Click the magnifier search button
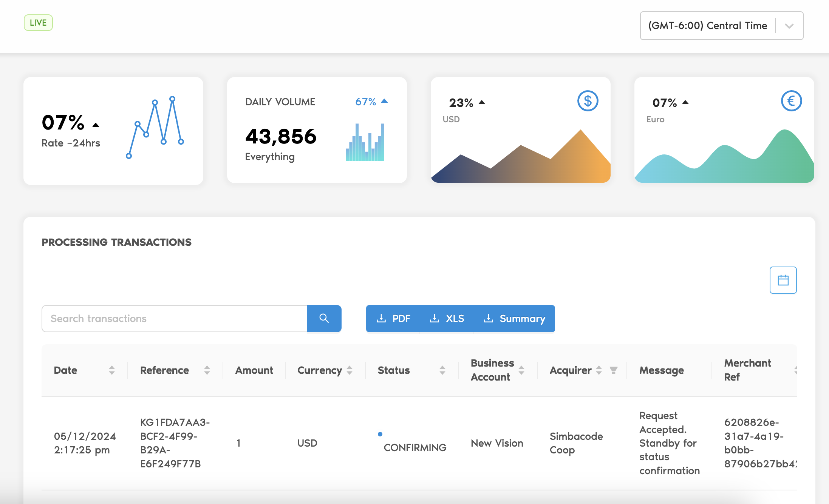The height and width of the screenshot is (504, 829). (x=324, y=318)
